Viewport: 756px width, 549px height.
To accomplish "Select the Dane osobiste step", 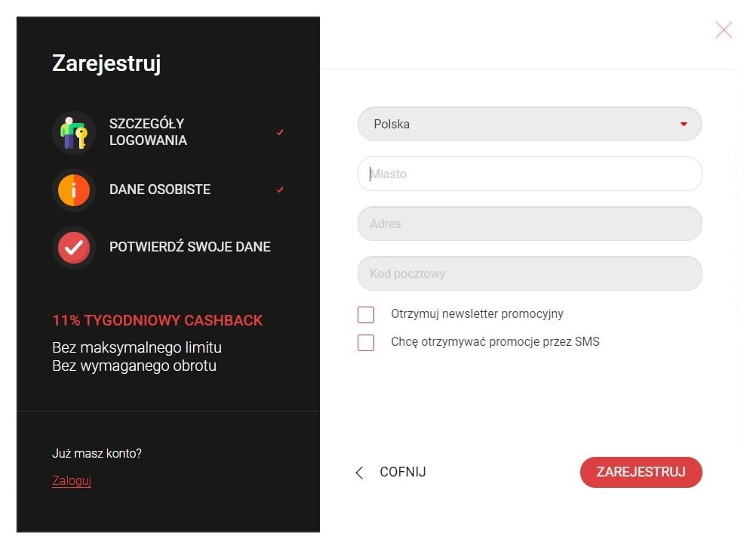I will (160, 190).
